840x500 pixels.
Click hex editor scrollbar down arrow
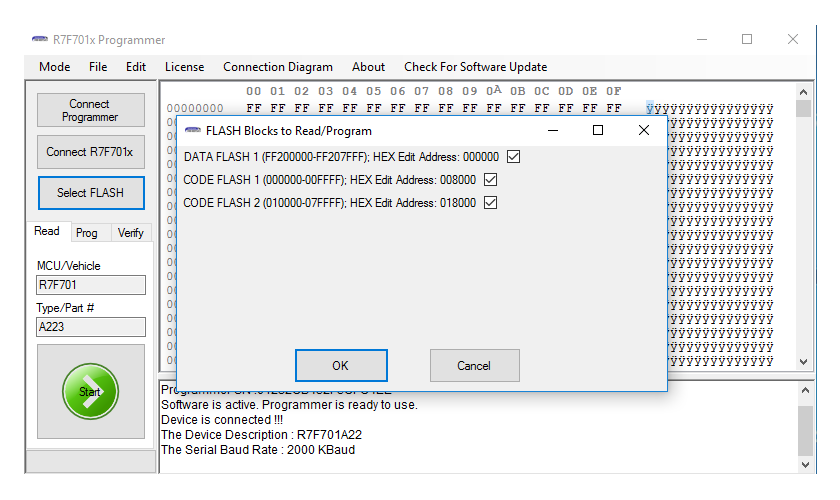pyautogui.click(x=803, y=362)
